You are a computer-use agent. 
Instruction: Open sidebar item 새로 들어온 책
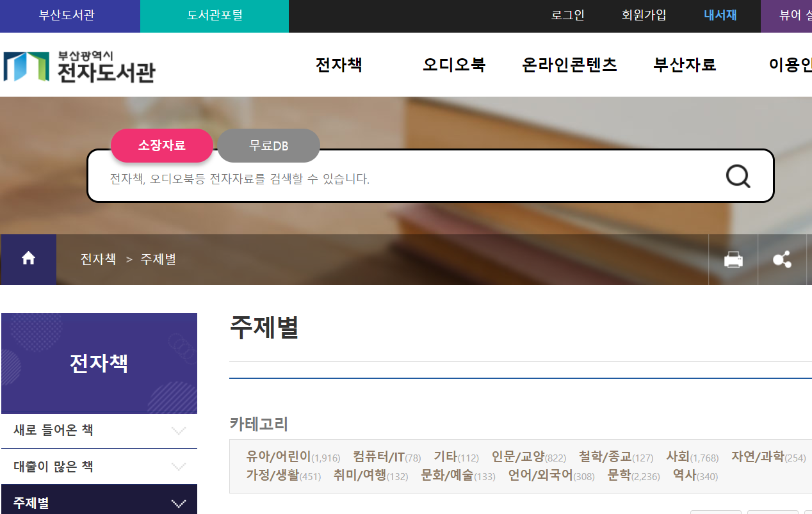(99, 430)
